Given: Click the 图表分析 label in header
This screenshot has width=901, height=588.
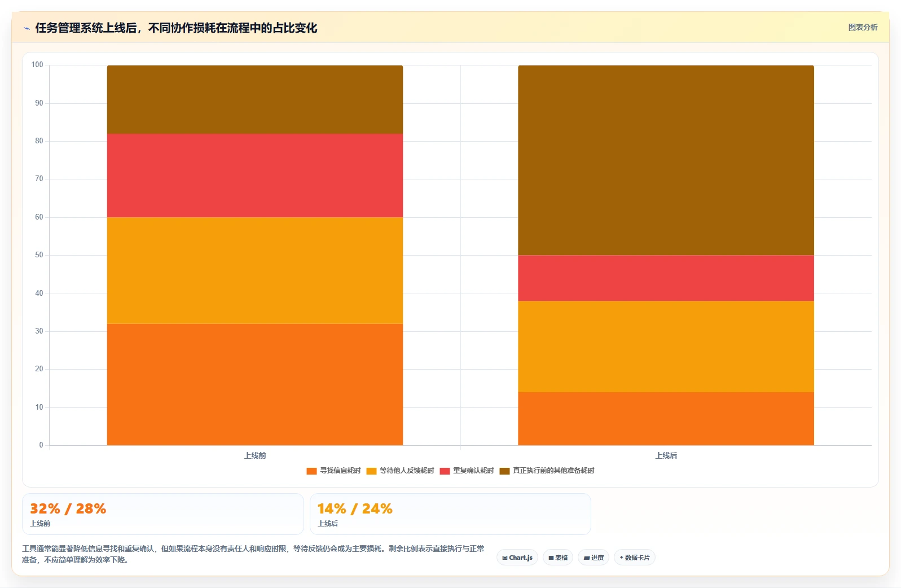Looking at the screenshot, I should (863, 27).
